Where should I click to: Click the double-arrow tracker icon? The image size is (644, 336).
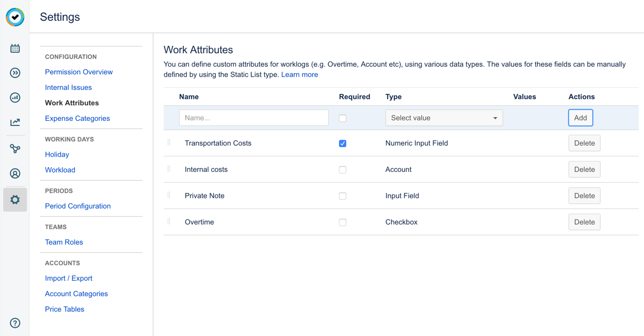click(15, 73)
